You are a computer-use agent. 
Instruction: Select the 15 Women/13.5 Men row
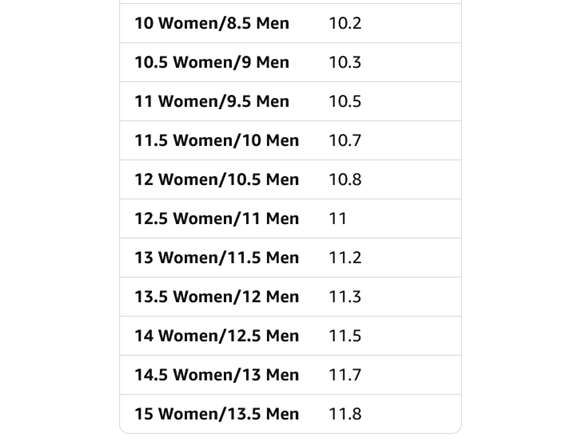click(290, 414)
